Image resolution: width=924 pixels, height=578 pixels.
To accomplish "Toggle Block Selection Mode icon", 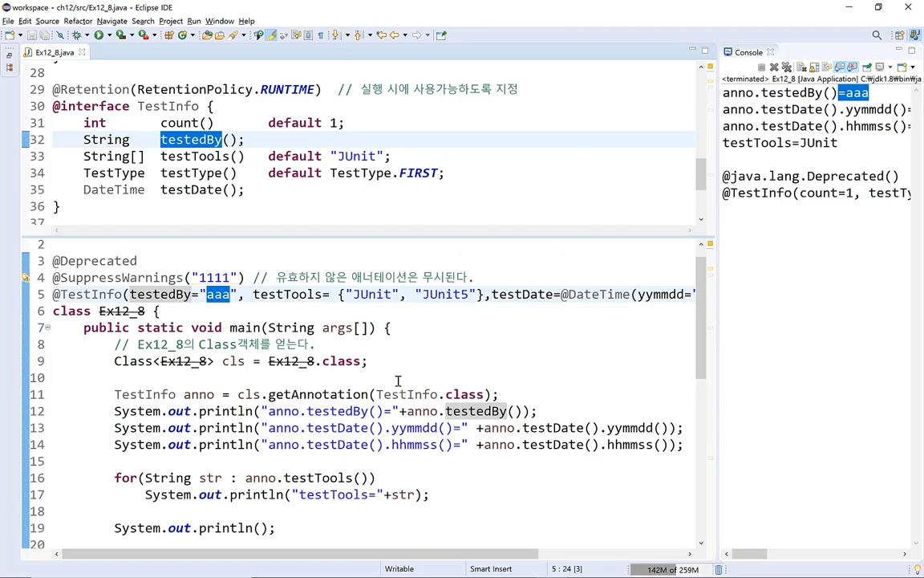I will pos(308,35).
